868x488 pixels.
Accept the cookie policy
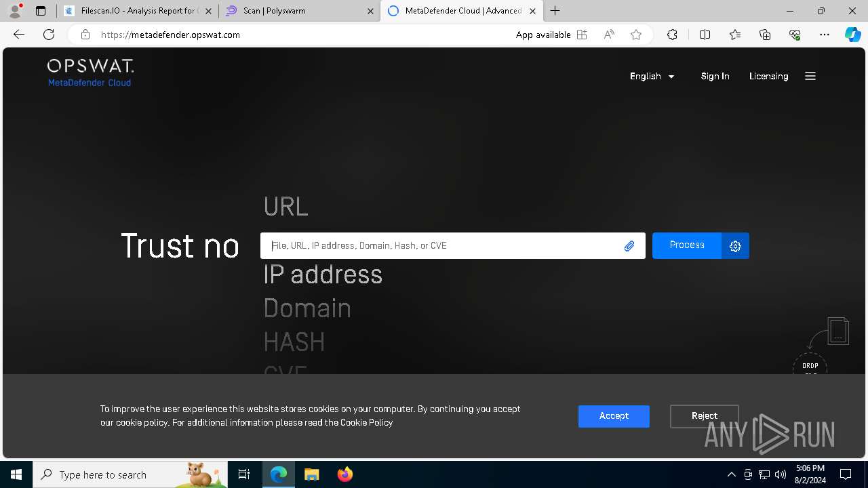[614, 416]
